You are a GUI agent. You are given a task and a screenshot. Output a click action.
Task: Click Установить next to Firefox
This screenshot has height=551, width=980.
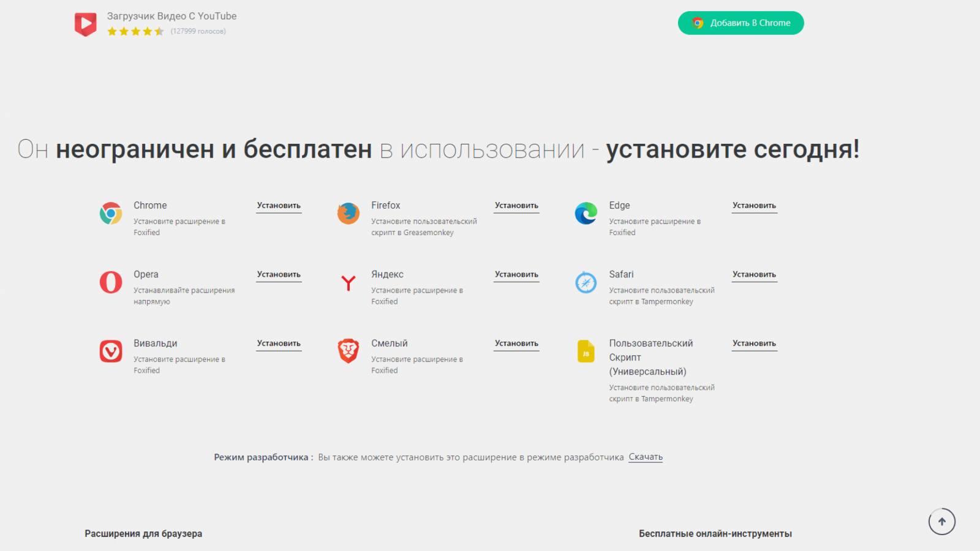[x=516, y=206]
